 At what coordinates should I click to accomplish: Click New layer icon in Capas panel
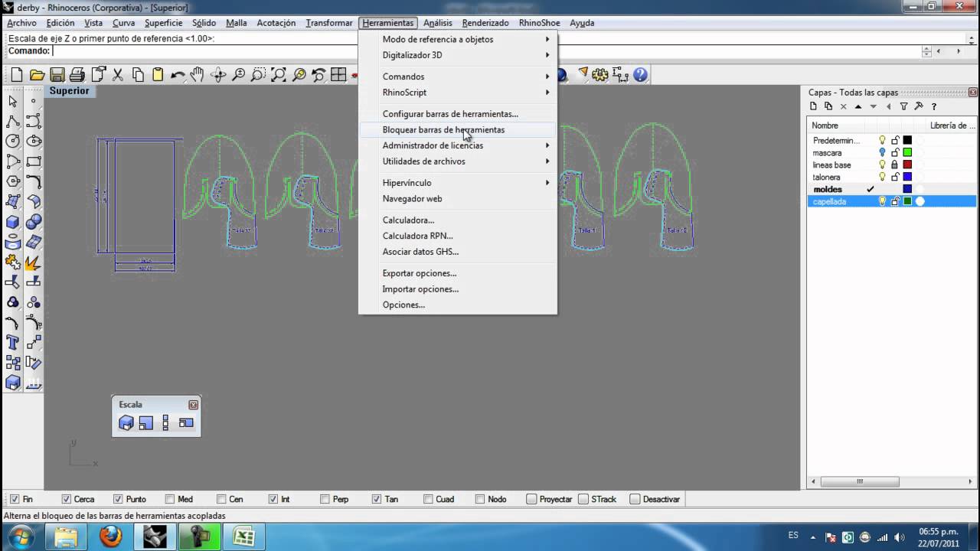coord(813,106)
